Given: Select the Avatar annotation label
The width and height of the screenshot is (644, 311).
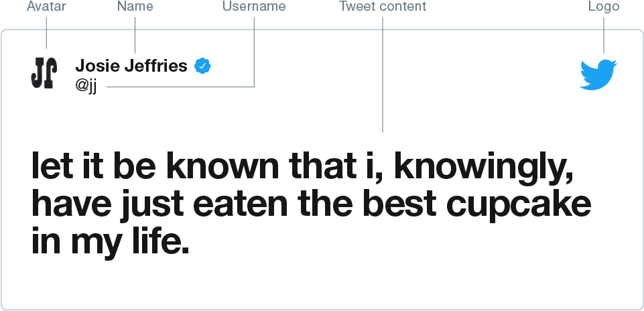Looking at the screenshot, I should coord(46,6).
